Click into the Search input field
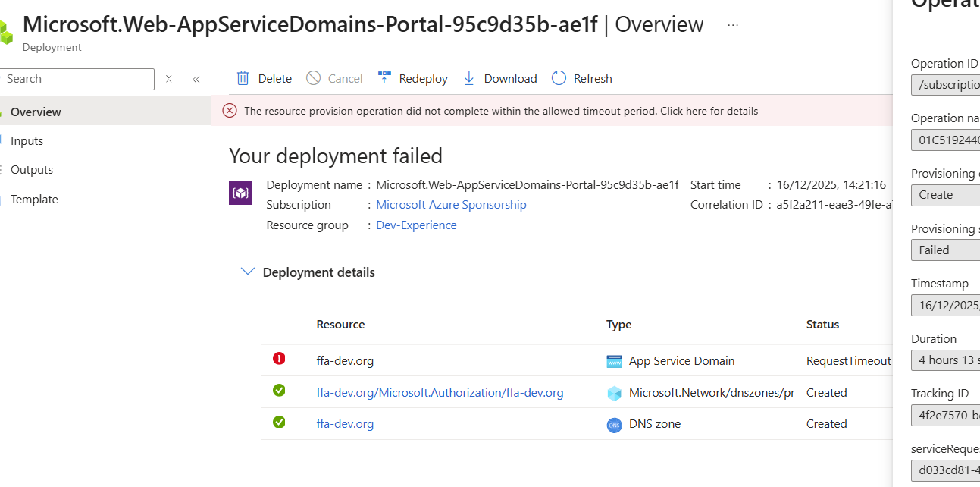980x487 pixels. click(x=76, y=79)
